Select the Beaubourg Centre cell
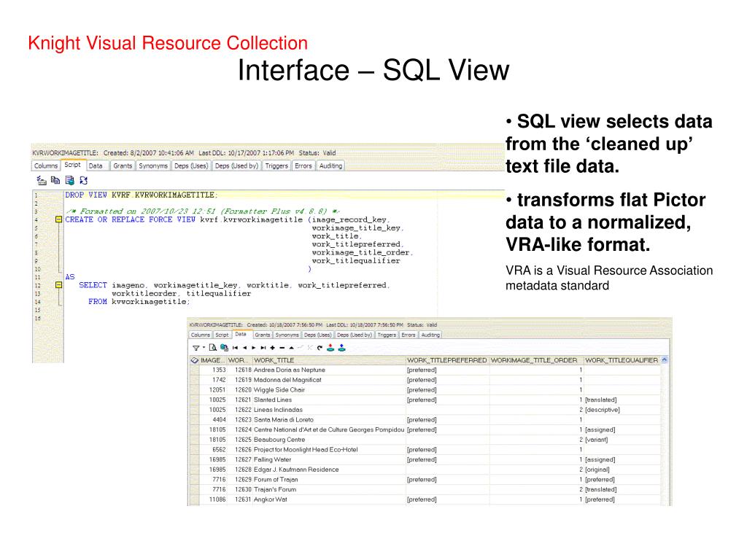This screenshot has height=560, width=747. click(329, 440)
